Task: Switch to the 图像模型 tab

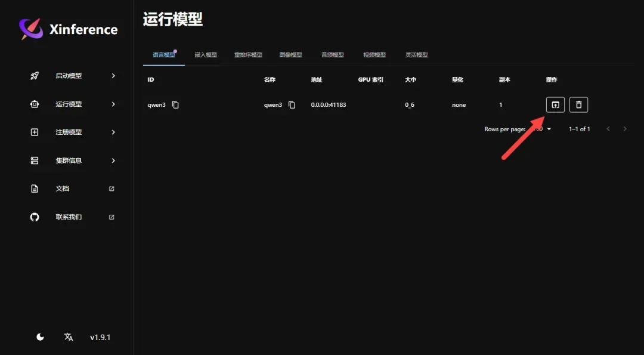Action: 291,55
